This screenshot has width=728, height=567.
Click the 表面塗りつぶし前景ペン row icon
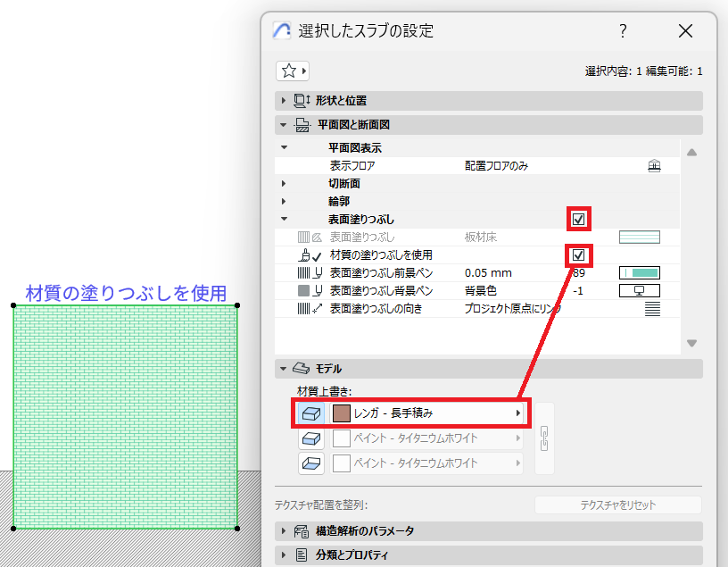tap(310, 273)
